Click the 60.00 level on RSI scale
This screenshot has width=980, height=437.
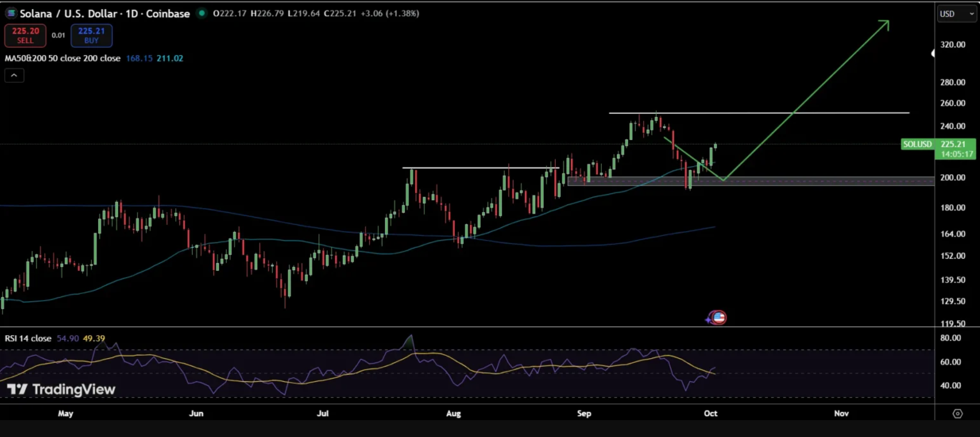tap(950, 362)
